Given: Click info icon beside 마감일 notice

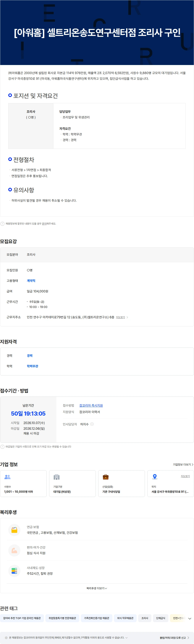Looking at the screenshot, I should [2, 447].
